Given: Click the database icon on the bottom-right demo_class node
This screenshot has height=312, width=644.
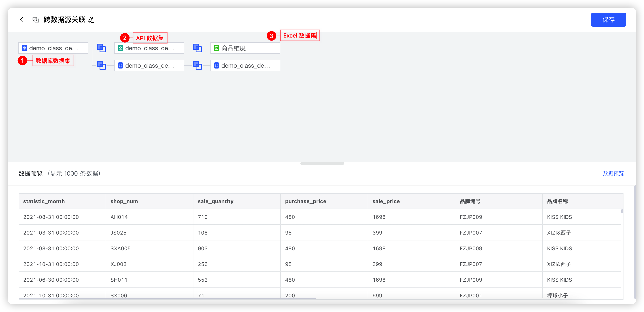Looking at the screenshot, I should [217, 65].
